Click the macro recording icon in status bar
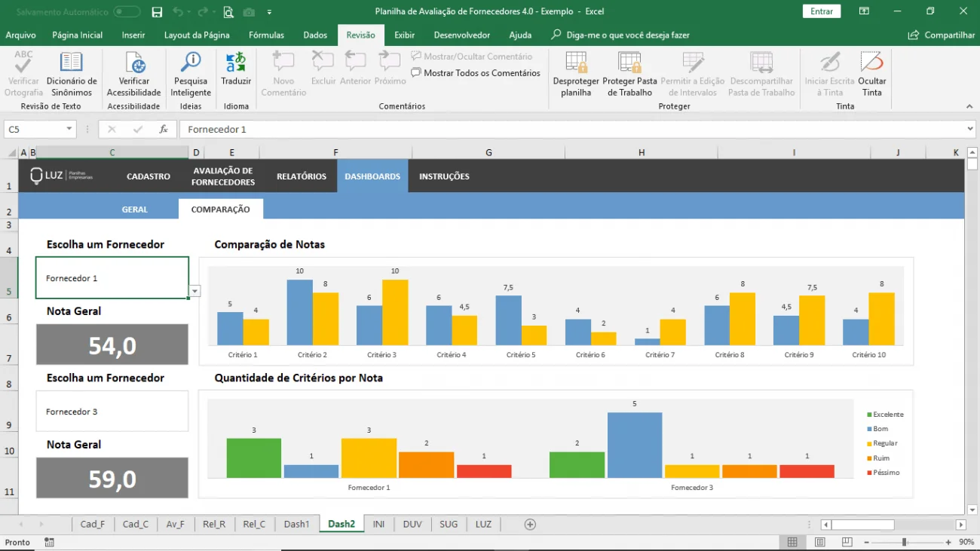The image size is (980, 551). pyautogui.click(x=49, y=542)
